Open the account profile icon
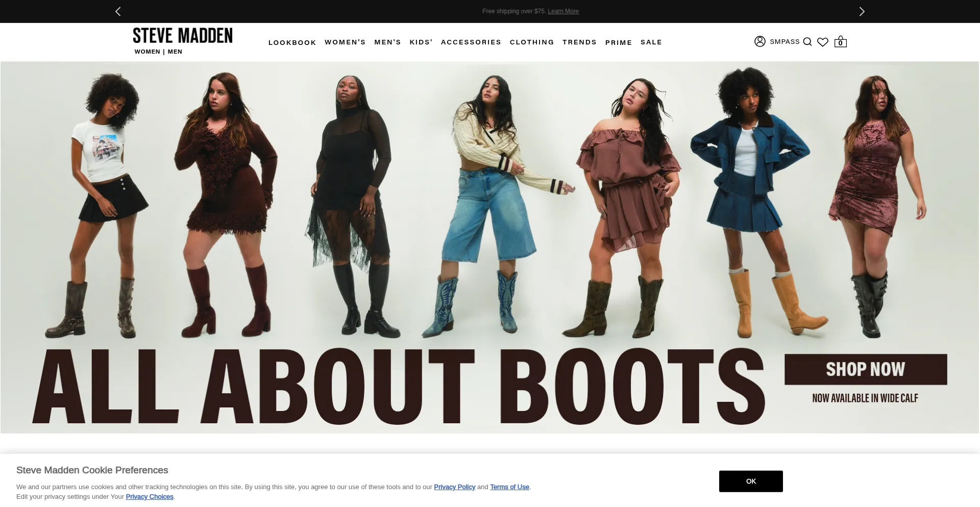980x507 pixels. point(759,41)
